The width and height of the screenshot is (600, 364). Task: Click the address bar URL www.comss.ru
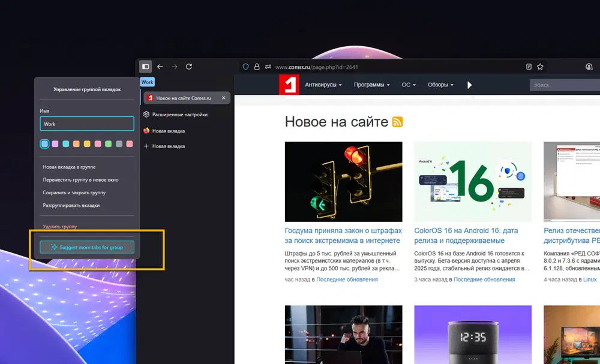(x=316, y=67)
